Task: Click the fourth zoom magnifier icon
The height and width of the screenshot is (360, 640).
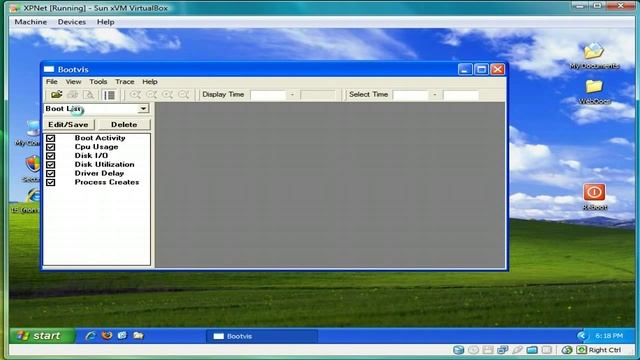Action: (184, 95)
